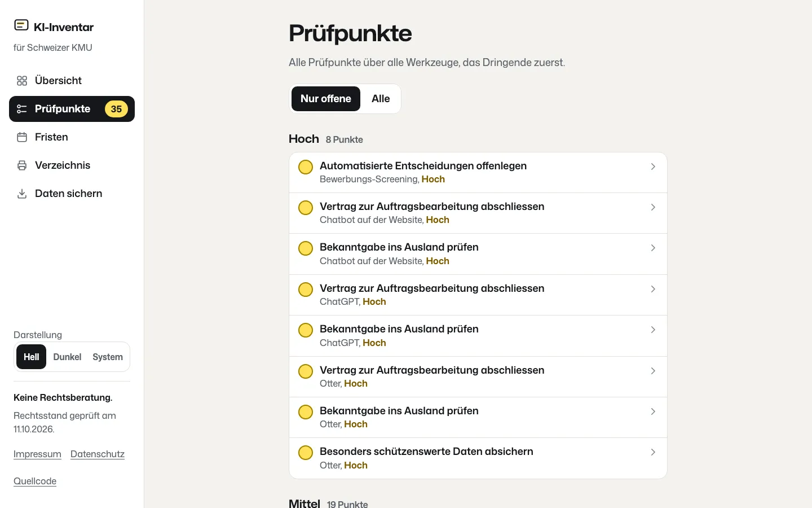Expand chevron for ChatGPT Bekanntgabe ins Ausland
812x508 pixels.
click(653, 330)
